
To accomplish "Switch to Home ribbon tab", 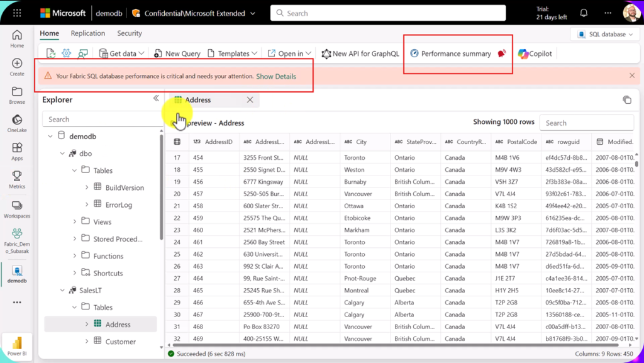I will (x=49, y=33).
